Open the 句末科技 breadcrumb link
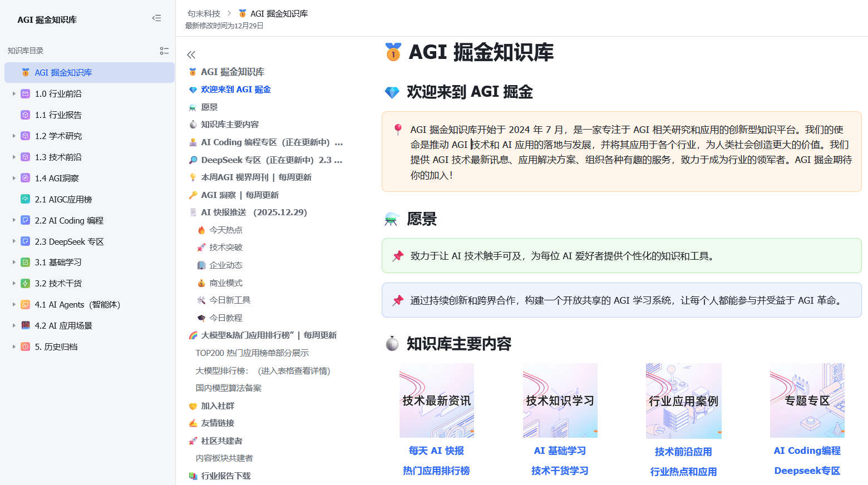The image size is (868, 485). [x=204, y=13]
